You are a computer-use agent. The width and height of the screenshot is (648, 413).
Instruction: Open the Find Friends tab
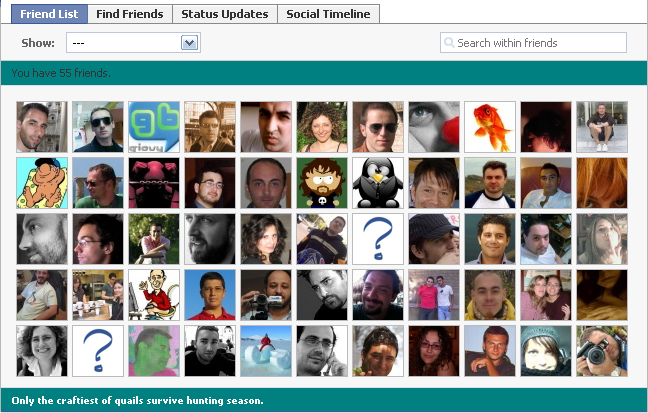point(130,14)
